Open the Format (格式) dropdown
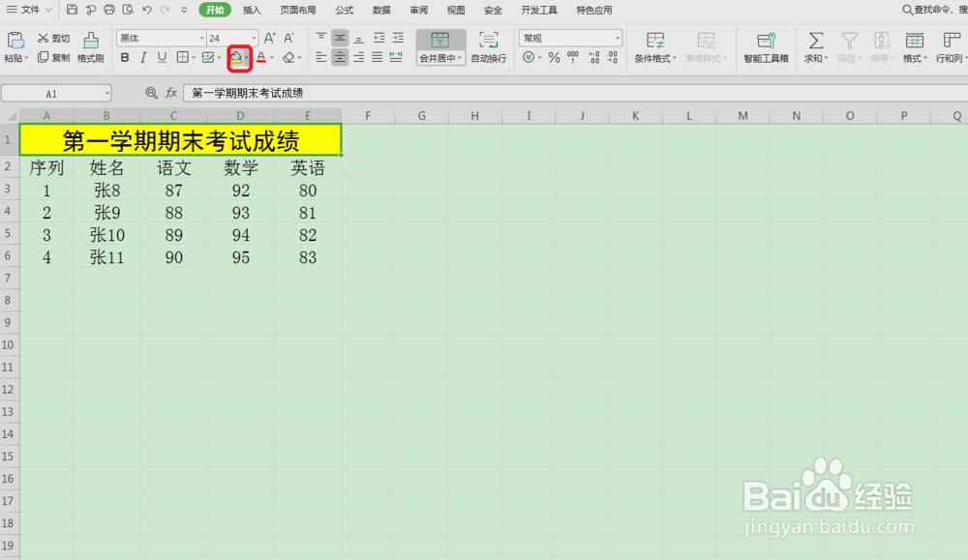The width and height of the screenshot is (968, 560). point(915,46)
